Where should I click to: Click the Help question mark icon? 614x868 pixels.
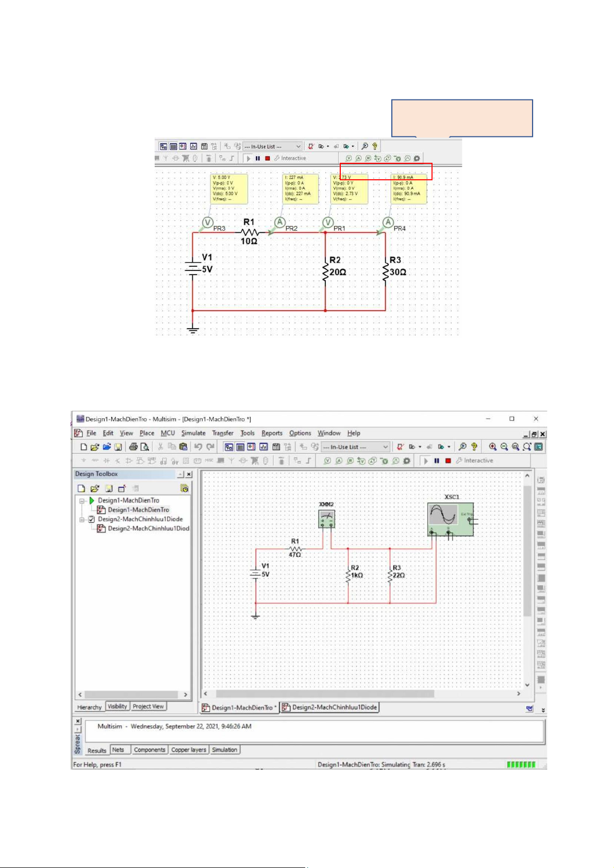pos(474,447)
